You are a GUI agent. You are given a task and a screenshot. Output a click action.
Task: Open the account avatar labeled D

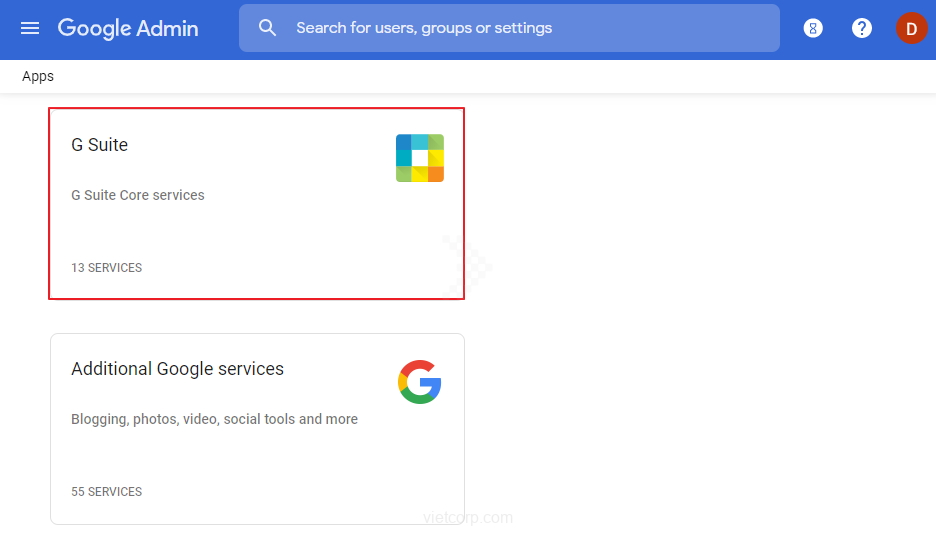(911, 28)
